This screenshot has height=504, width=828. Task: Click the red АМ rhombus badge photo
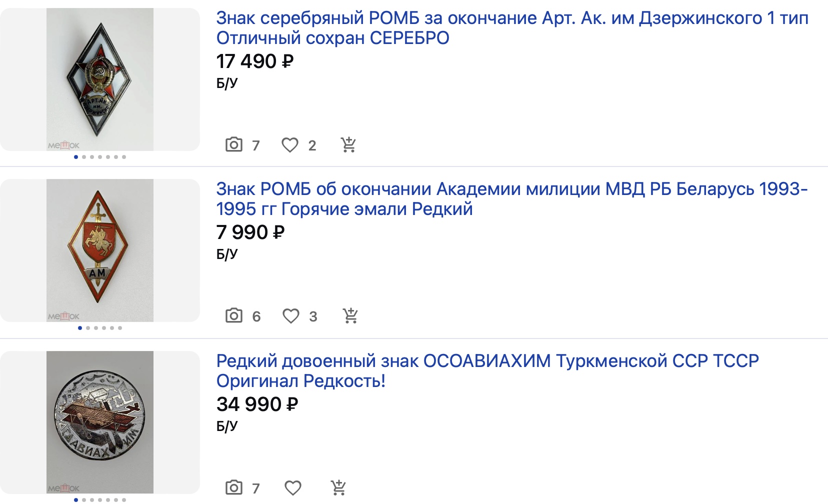point(100,250)
